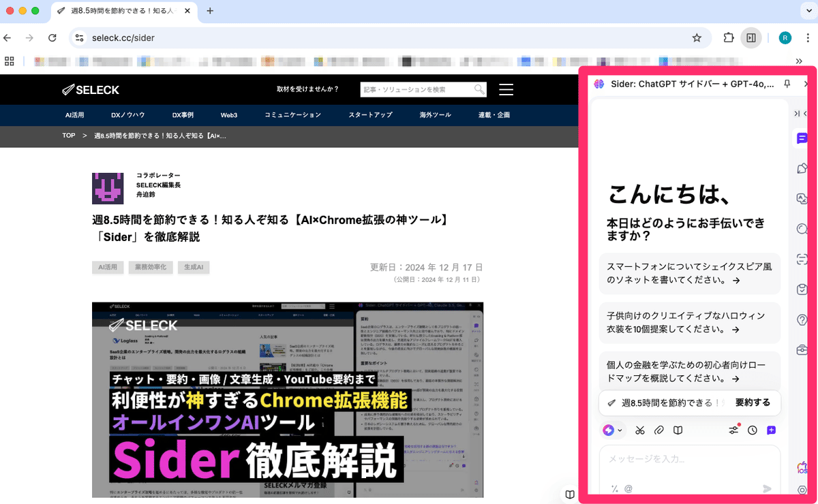Open the Help question-mark icon in Sider
This screenshot has height=504, width=818.
click(802, 319)
